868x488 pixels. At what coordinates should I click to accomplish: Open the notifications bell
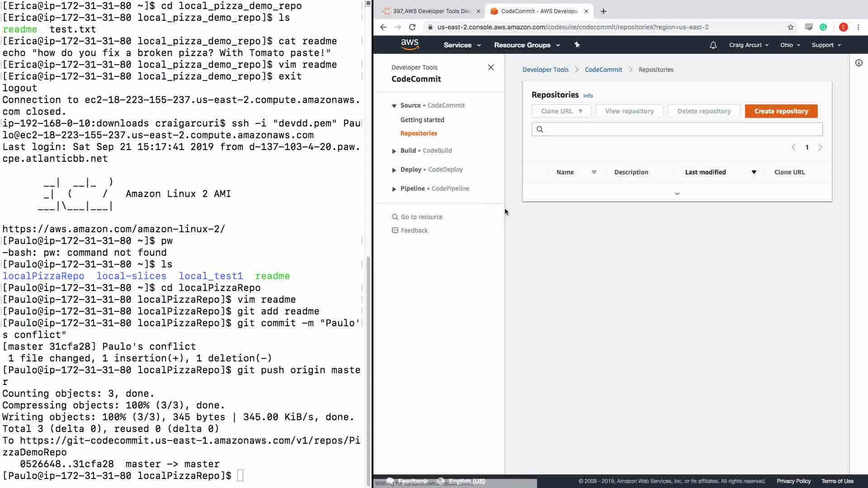713,45
